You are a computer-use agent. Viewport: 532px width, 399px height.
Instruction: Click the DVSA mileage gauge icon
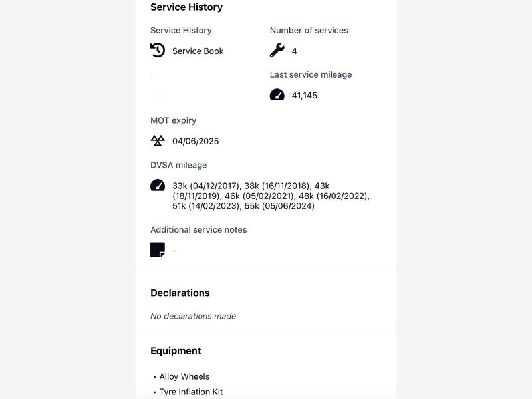pyautogui.click(x=158, y=186)
